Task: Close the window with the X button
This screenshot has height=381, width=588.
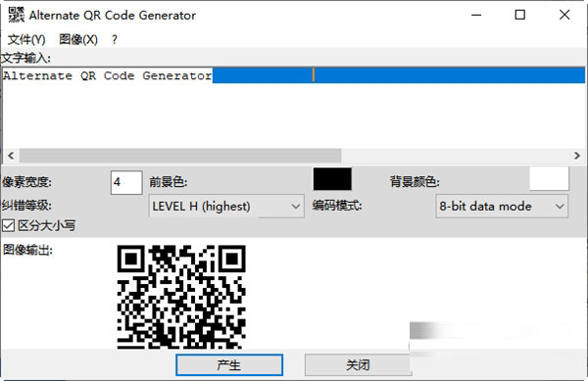Action: tap(564, 15)
